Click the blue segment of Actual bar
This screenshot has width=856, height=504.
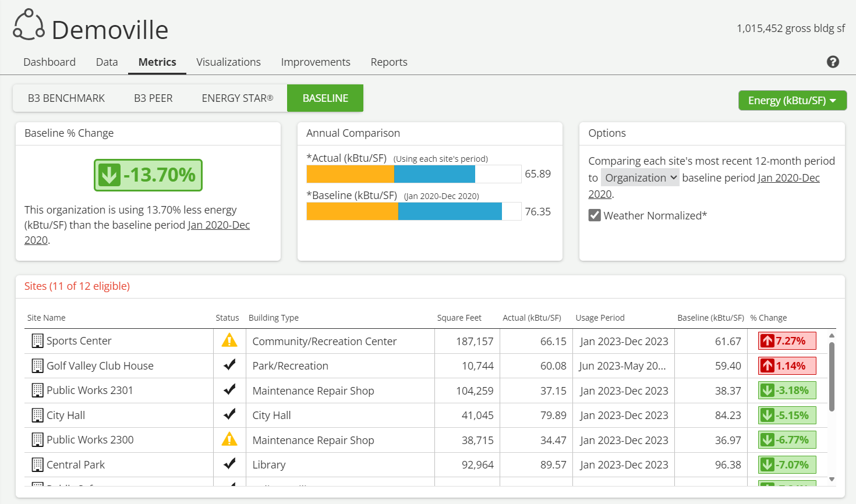[434, 174]
